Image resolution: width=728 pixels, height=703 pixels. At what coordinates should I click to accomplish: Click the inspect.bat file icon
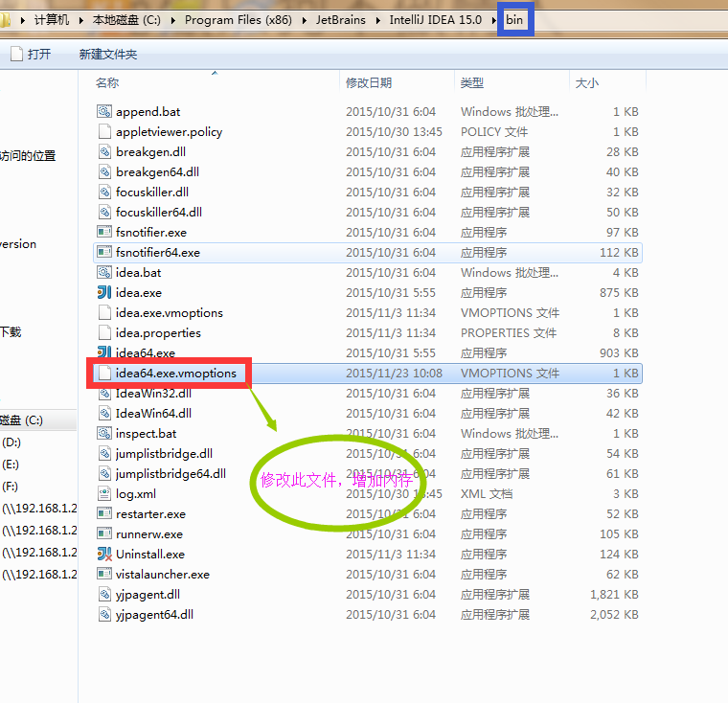104,433
